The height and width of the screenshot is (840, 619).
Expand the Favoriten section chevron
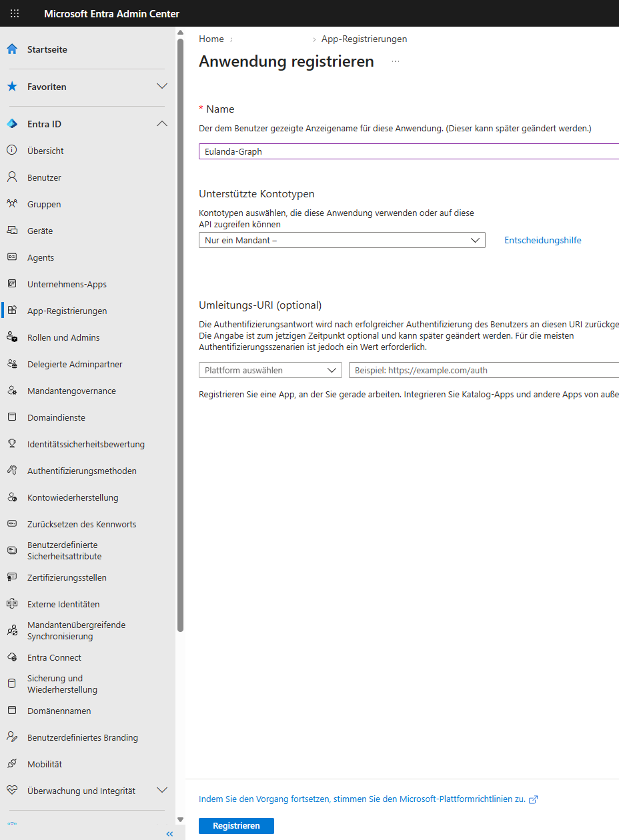tap(161, 87)
